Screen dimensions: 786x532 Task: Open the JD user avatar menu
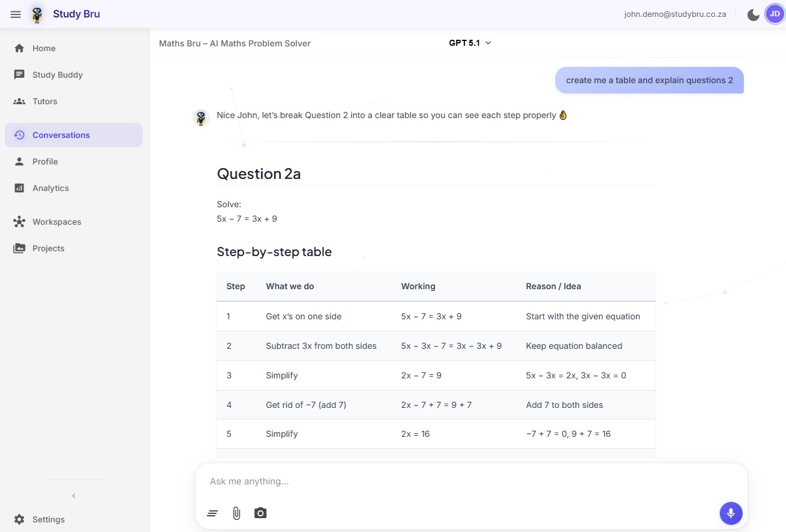point(775,14)
